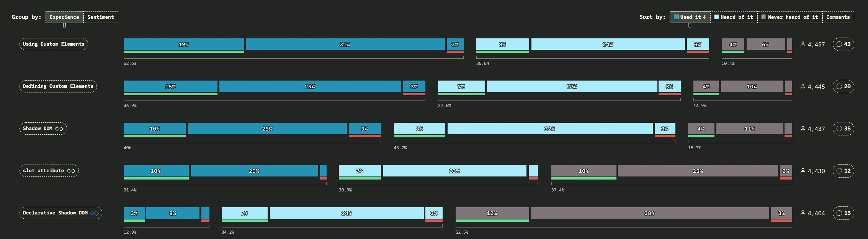868x239 pixels.
Task: Open slot attribute's 12 comments bubble
Action: pos(843,171)
